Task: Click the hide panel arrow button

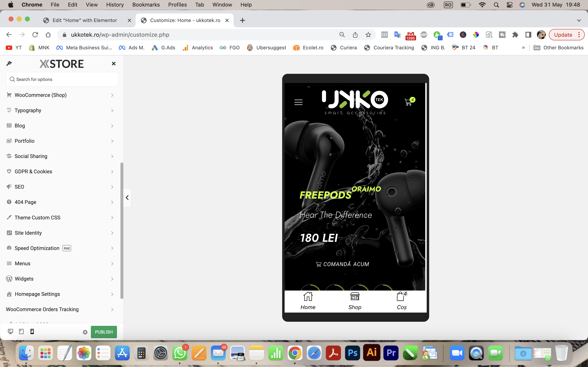Action: [127, 197]
